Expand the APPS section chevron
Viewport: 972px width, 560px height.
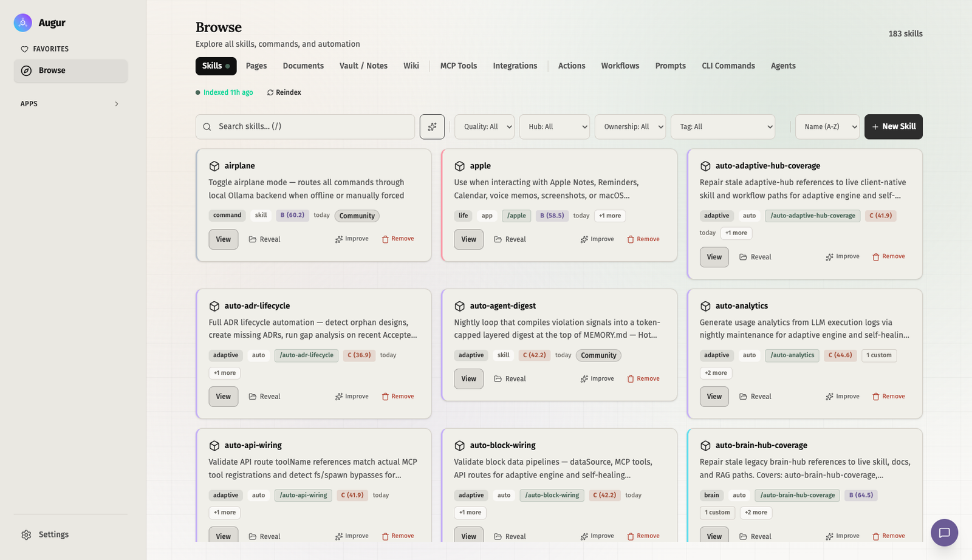pyautogui.click(x=117, y=104)
